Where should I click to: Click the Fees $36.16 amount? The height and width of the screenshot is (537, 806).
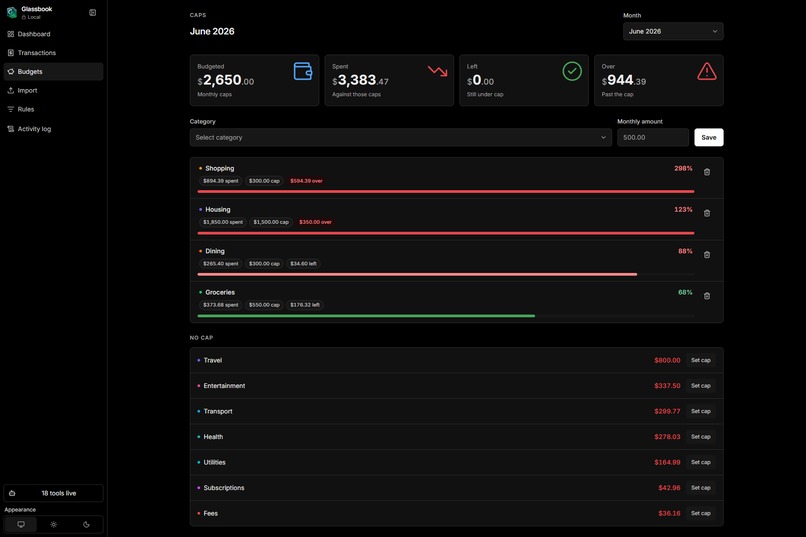tap(669, 513)
